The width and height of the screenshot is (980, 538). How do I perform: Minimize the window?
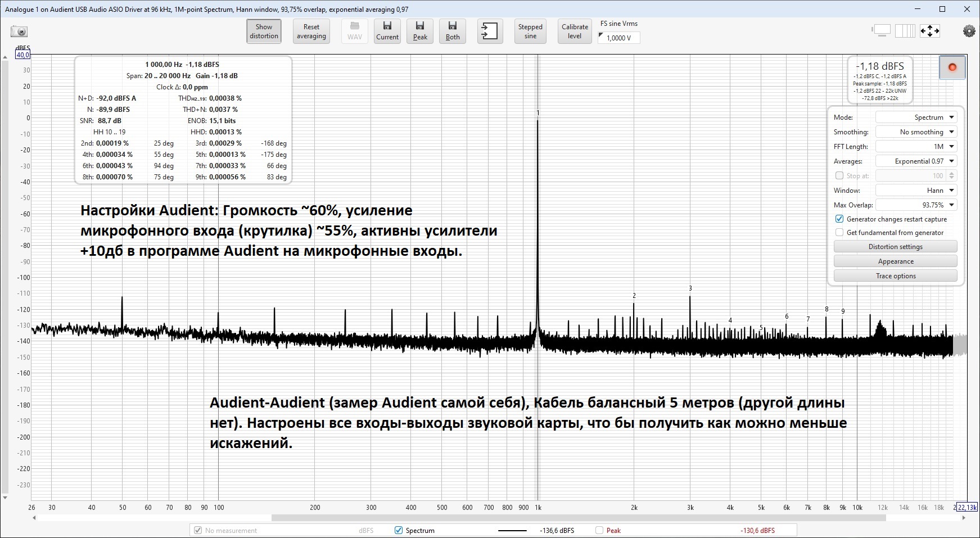point(917,9)
